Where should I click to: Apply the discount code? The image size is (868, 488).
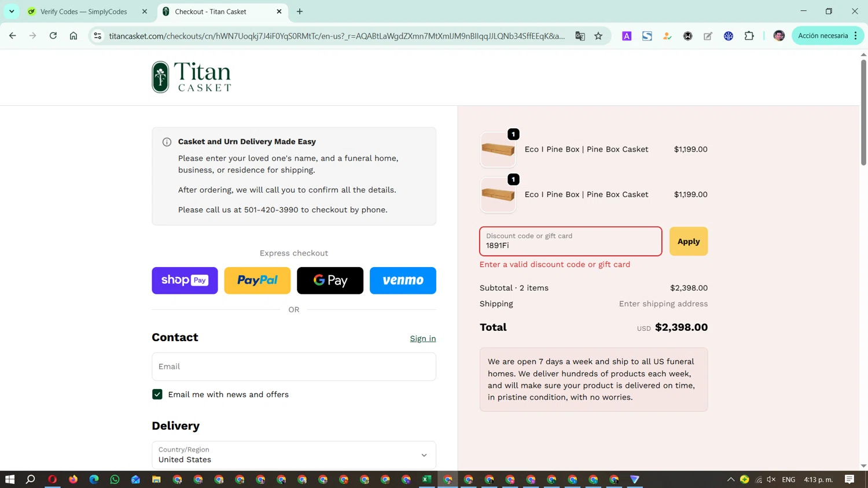(689, 241)
